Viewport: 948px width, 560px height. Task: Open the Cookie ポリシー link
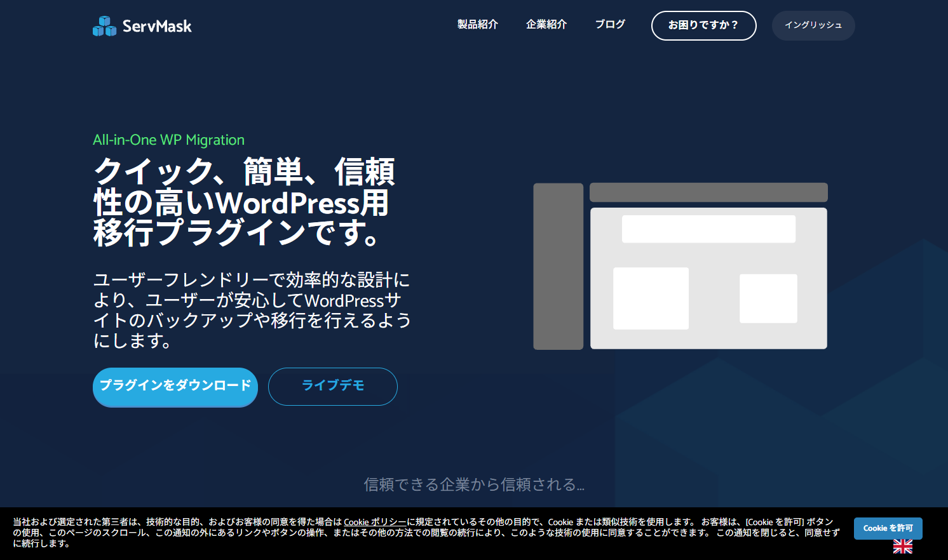375,522
